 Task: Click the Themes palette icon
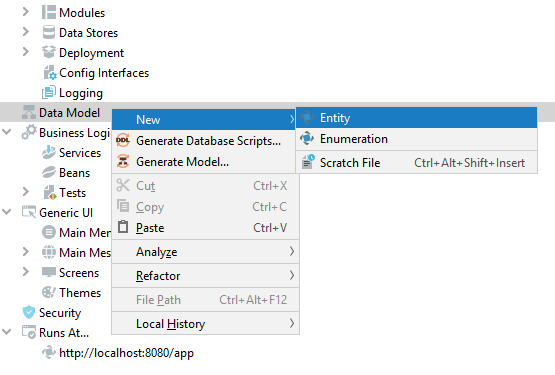[x=48, y=292]
